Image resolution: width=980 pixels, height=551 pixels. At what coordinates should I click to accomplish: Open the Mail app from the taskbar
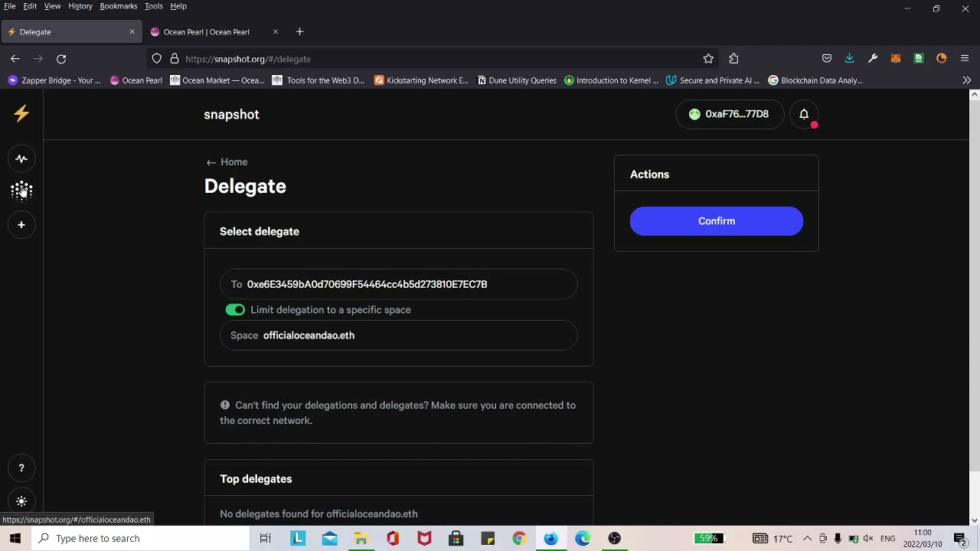coord(329,538)
